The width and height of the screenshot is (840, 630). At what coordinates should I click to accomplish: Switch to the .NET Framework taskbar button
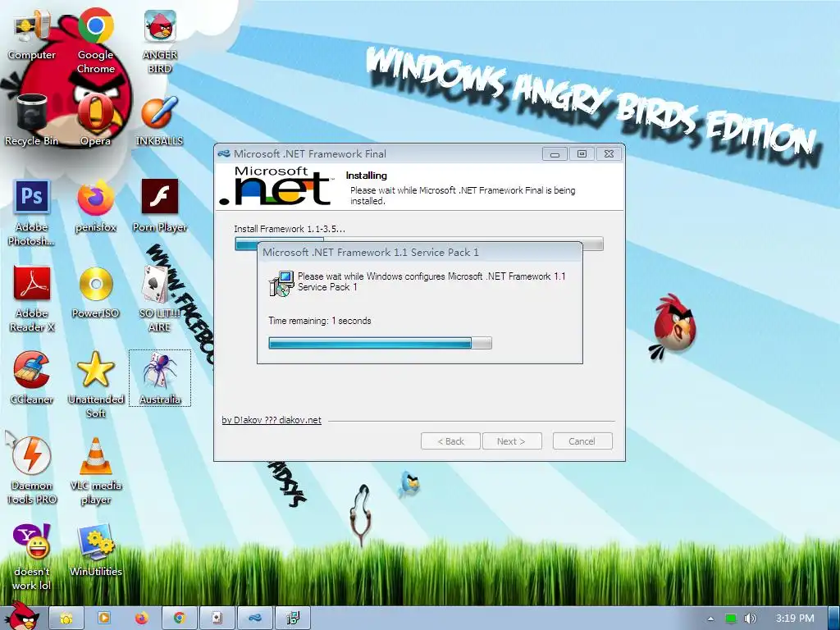coord(254,619)
